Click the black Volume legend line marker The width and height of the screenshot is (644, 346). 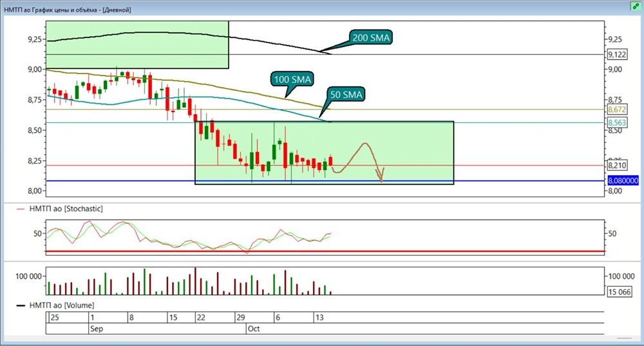click(x=20, y=305)
